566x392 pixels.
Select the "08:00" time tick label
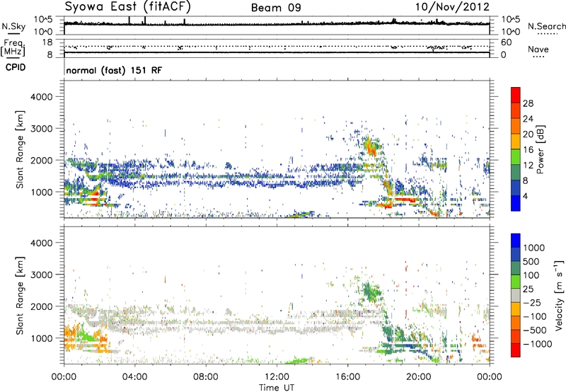tap(205, 377)
